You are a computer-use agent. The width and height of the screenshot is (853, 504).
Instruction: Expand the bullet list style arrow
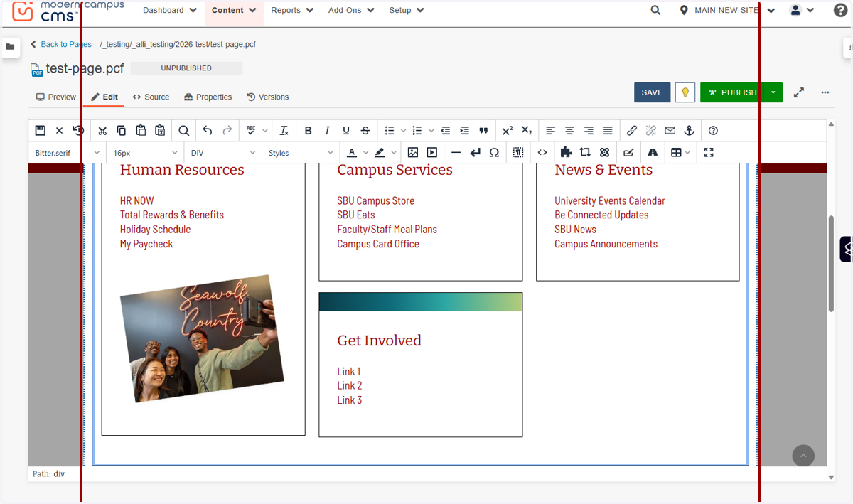403,131
